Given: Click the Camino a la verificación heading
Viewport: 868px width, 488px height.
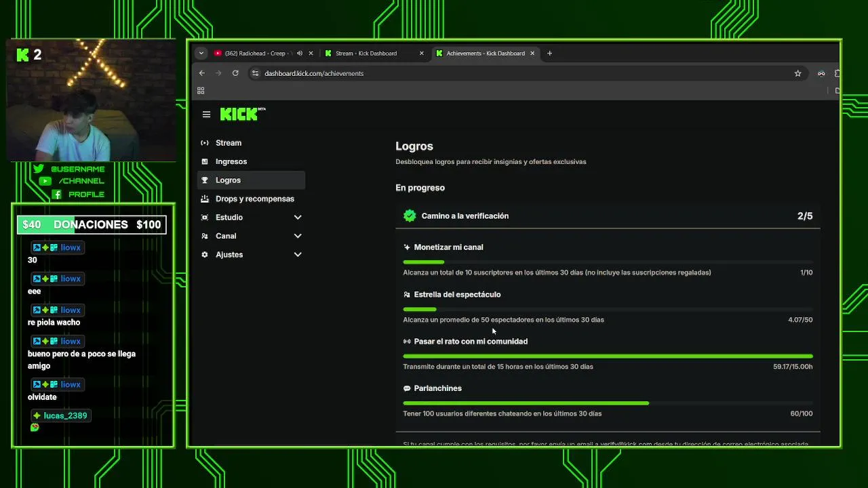Looking at the screenshot, I should (465, 216).
